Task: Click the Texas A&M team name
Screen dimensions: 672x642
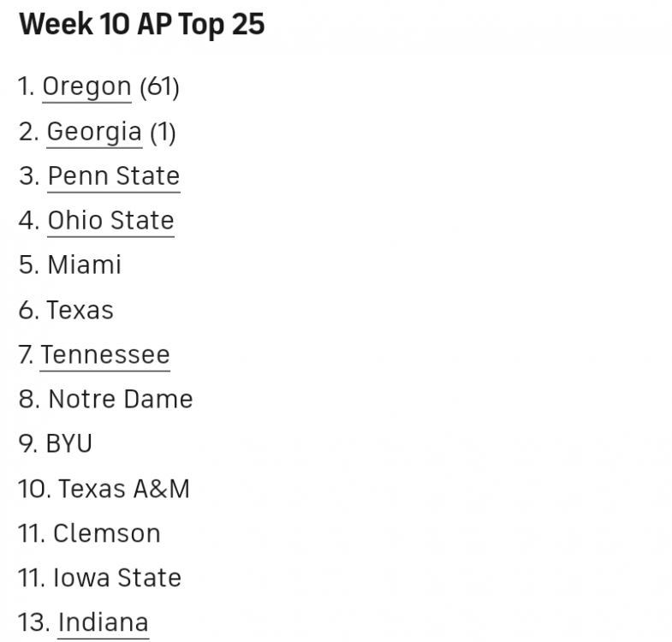Action: click(124, 489)
